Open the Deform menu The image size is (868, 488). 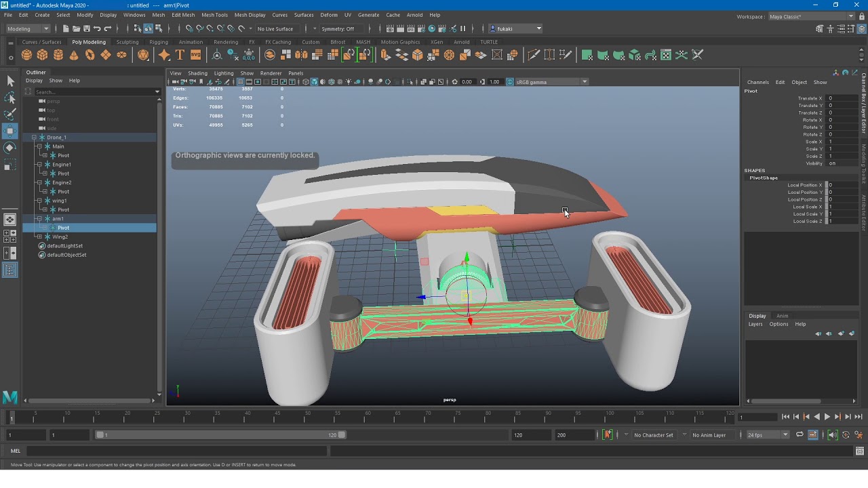point(329,15)
